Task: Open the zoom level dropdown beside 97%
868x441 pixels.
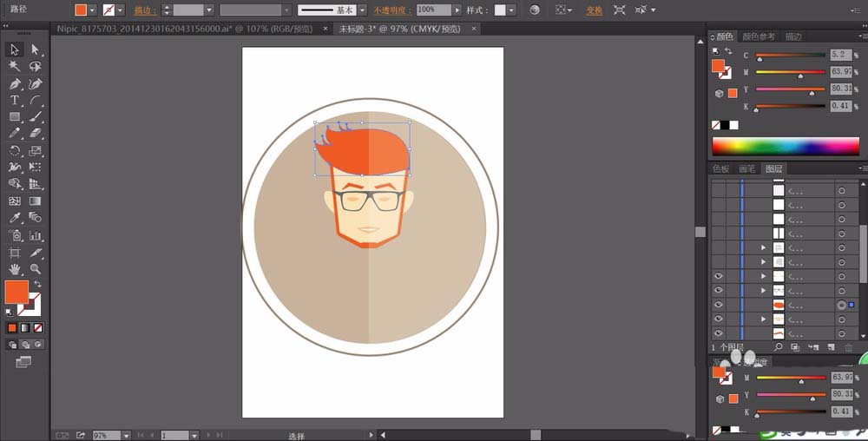Action: coord(126,436)
